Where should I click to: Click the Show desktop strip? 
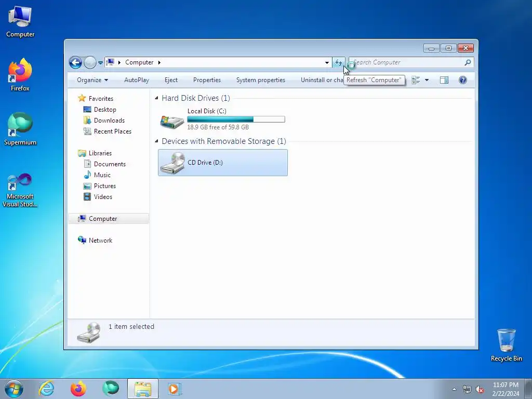528,389
